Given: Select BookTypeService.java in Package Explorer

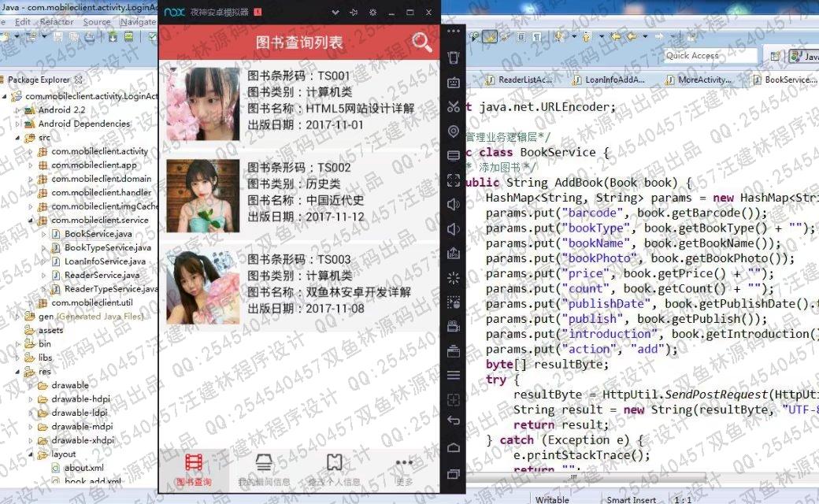Looking at the screenshot, I should (108, 247).
